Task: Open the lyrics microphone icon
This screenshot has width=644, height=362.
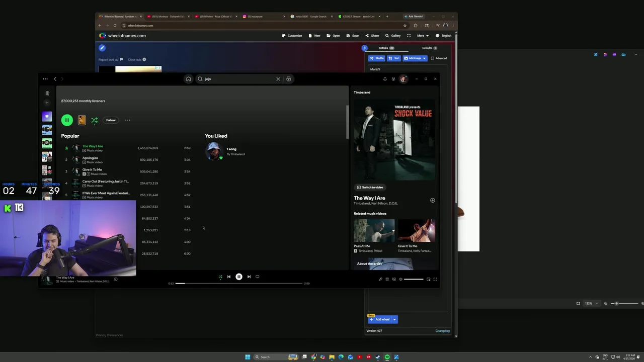Action: [x=380, y=279]
